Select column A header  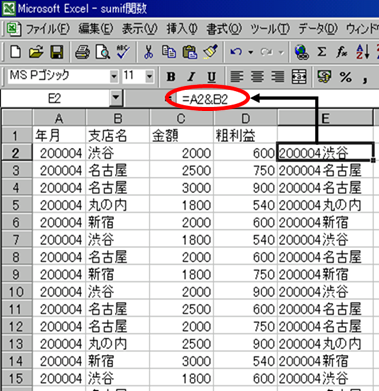(59, 118)
